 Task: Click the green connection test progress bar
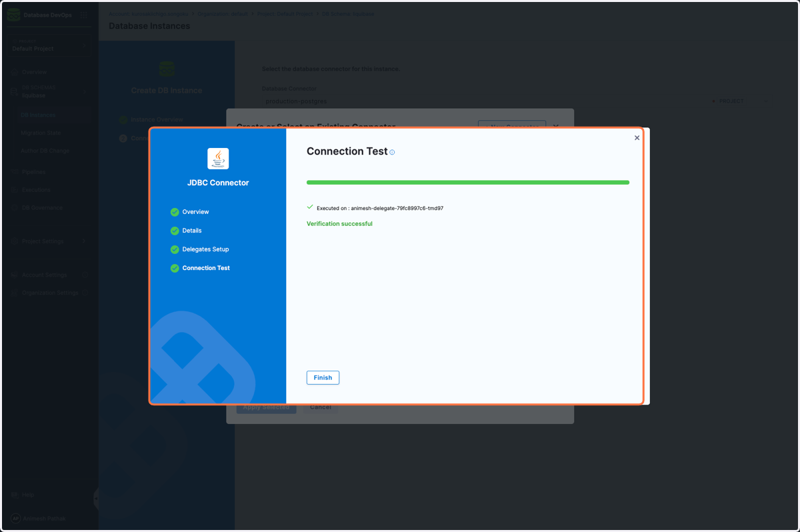pos(468,183)
